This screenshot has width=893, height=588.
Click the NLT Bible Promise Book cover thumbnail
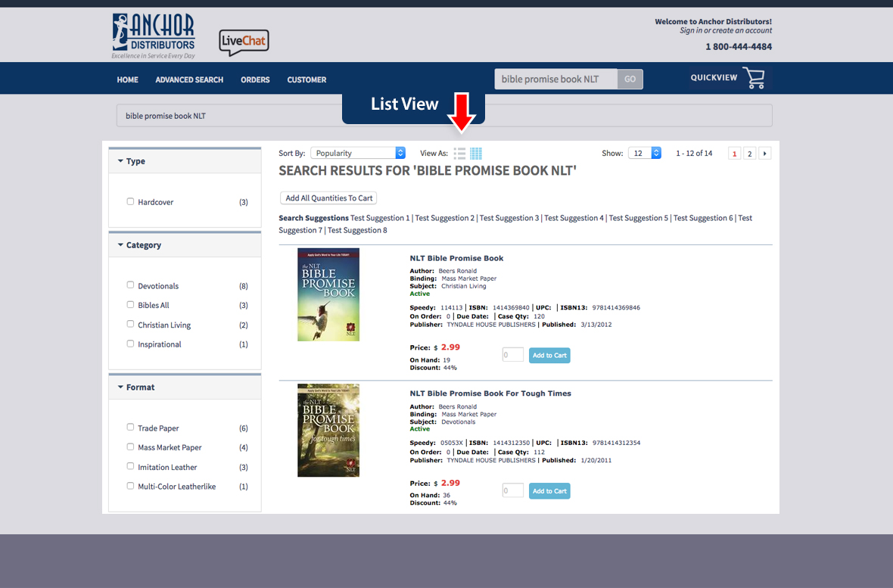tap(328, 294)
